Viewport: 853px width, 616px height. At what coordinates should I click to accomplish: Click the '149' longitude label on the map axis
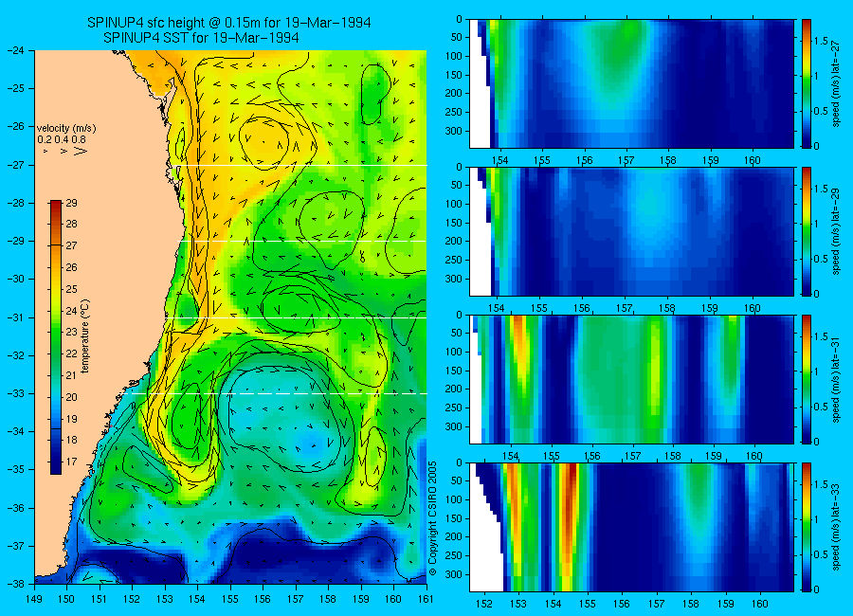pyautogui.click(x=34, y=599)
